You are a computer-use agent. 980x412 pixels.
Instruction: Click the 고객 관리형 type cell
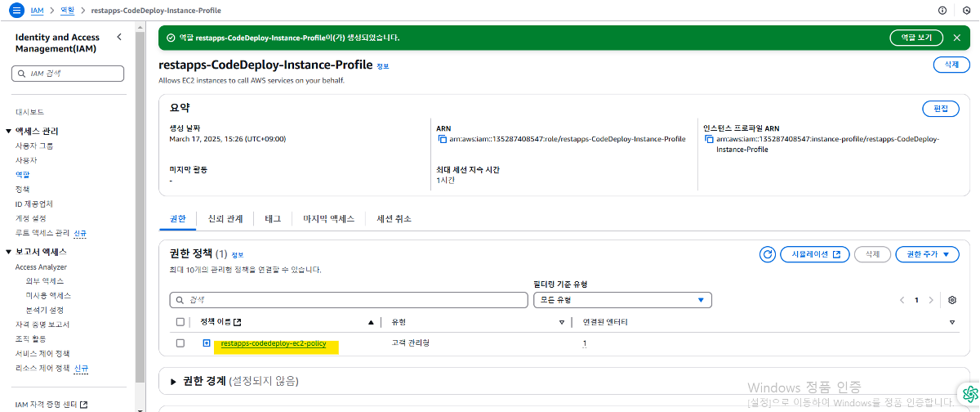point(411,343)
